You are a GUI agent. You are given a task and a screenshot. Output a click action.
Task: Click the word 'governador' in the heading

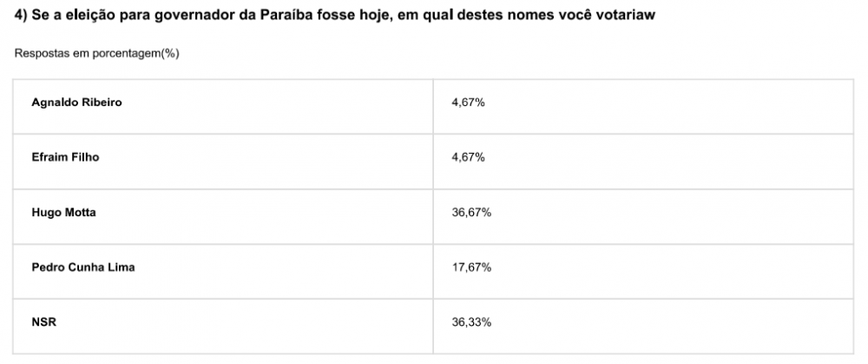(x=194, y=16)
